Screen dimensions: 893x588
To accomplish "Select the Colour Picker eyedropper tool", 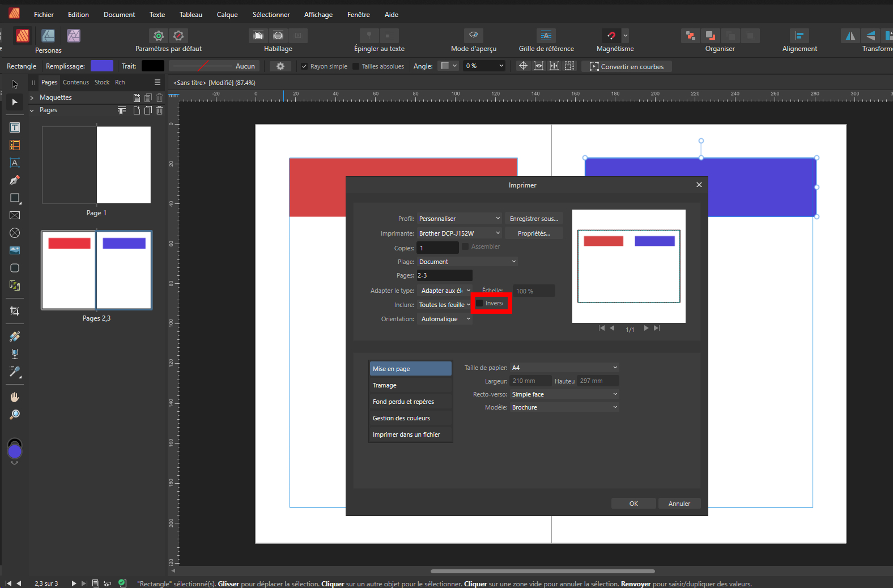I will [x=15, y=372].
